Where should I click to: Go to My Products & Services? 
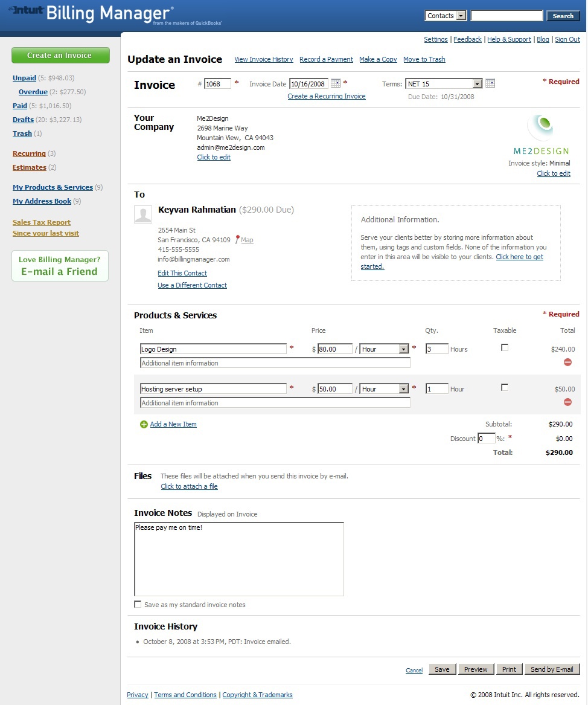(x=53, y=187)
